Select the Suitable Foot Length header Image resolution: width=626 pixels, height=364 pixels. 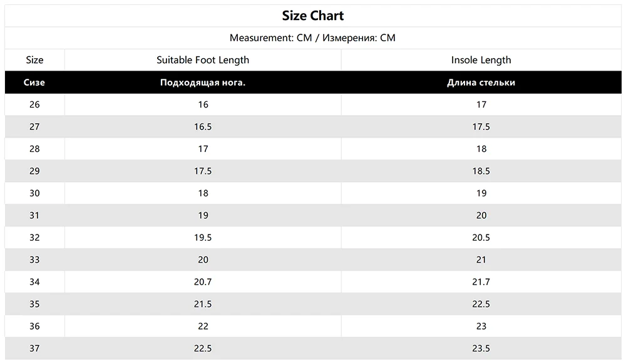(203, 60)
